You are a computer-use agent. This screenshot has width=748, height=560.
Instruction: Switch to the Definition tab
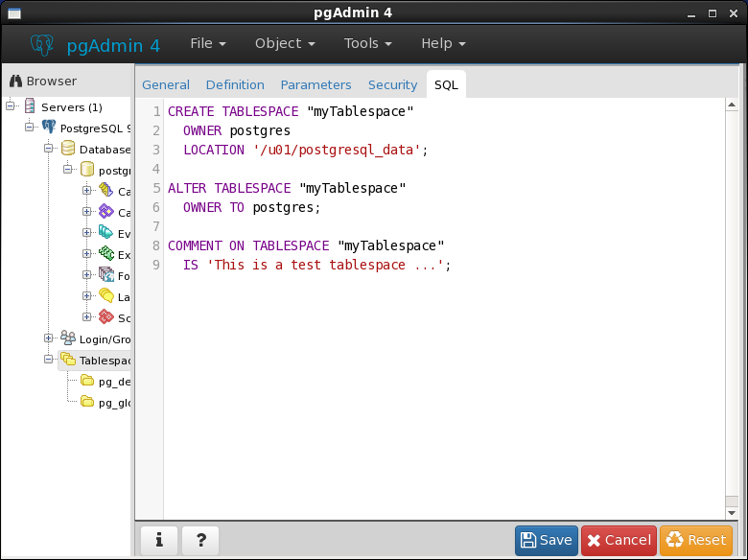click(x=235, y=84)
